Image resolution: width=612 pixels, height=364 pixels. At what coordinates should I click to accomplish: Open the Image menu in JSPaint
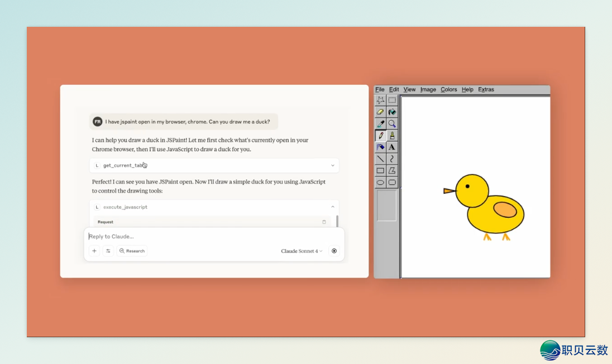coord(428,89)
